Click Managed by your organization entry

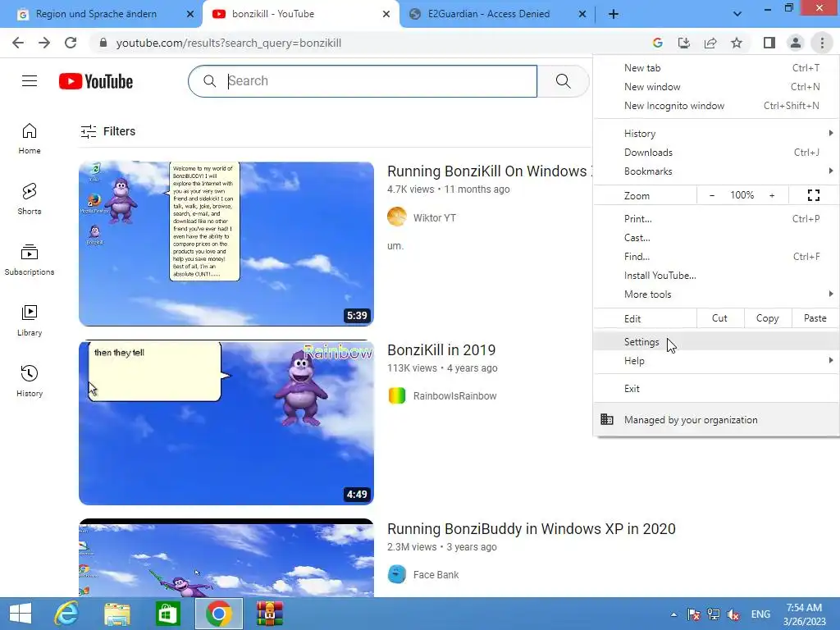tap(716, 419)
